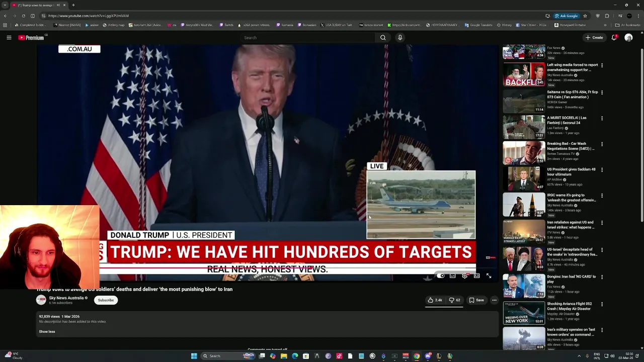The image size is (644, 362).
Task: Bookmark this page with star icon
Action: tap(585, 16)
